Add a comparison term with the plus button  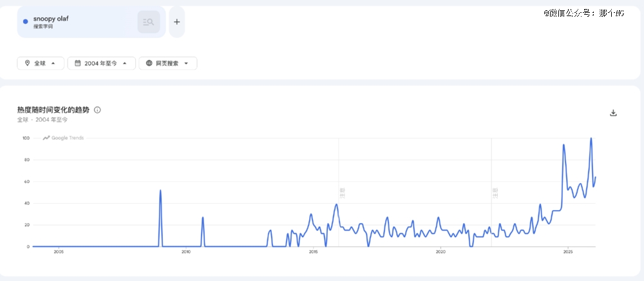[176, 22]
